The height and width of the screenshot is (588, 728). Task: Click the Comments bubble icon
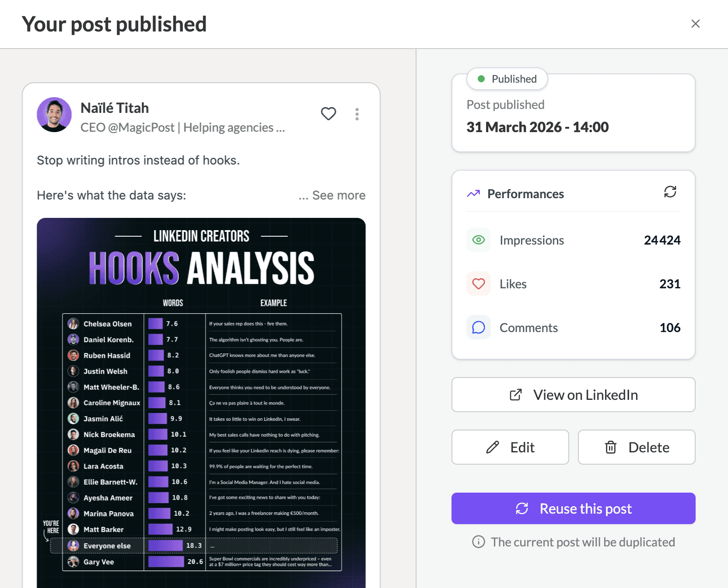(x=479, y=327)
